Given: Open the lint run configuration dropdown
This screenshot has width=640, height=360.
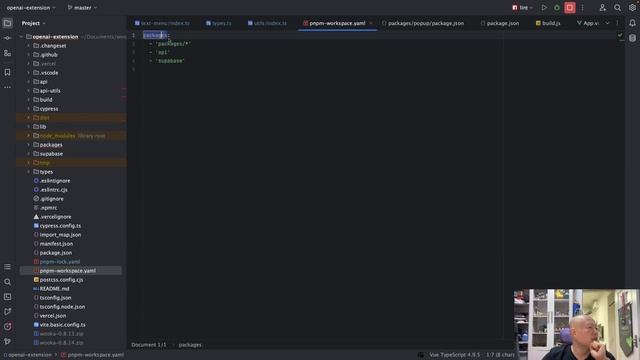Looking at the screenshot, I should click(523, 7).
